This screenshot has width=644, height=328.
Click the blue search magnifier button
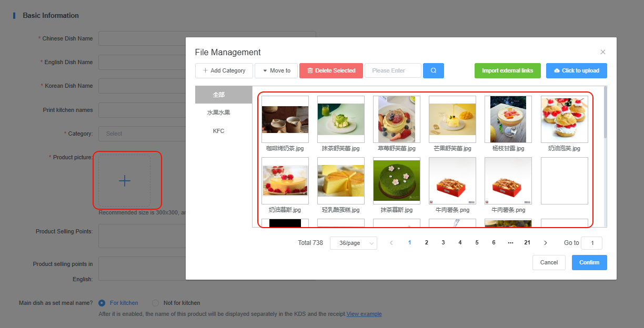(x=433, y=70)
